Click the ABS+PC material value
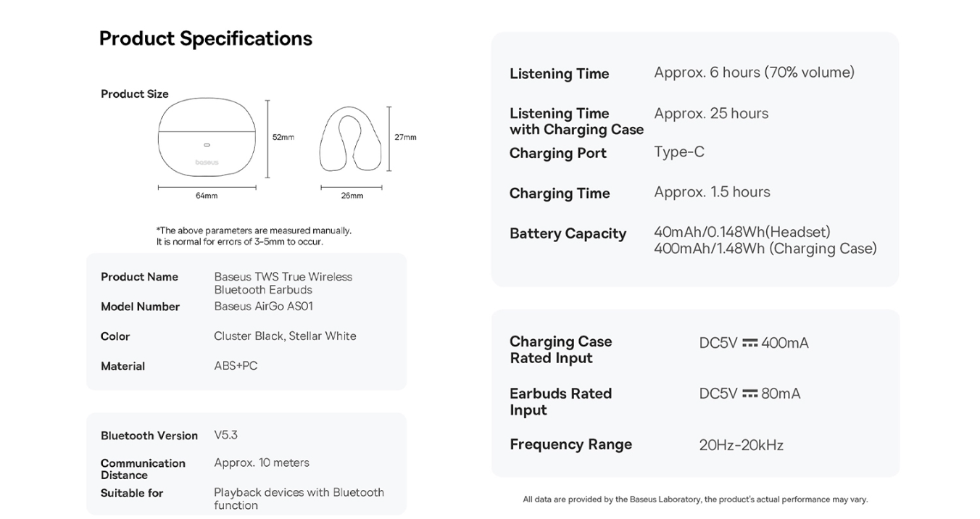 click(x=236, y=365)
